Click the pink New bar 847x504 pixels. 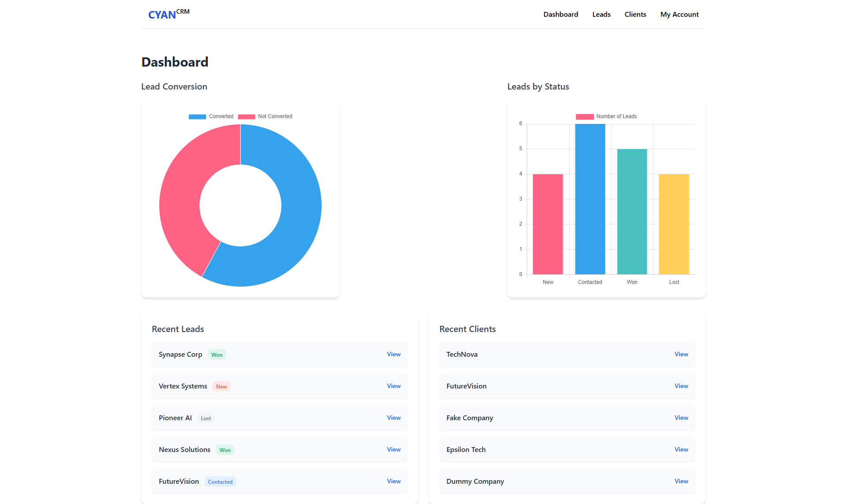click(548, 224)
